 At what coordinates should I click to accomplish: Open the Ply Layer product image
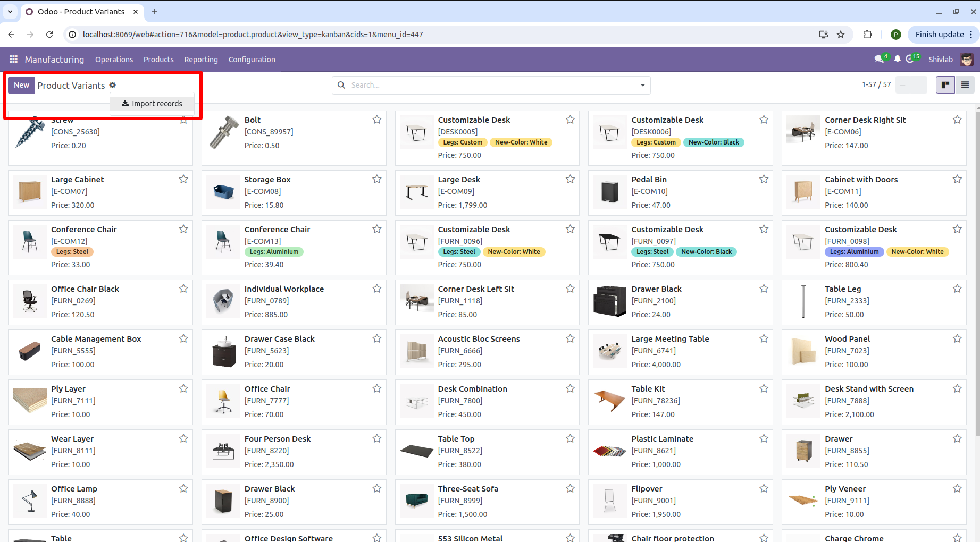click(x=30, y=401)
